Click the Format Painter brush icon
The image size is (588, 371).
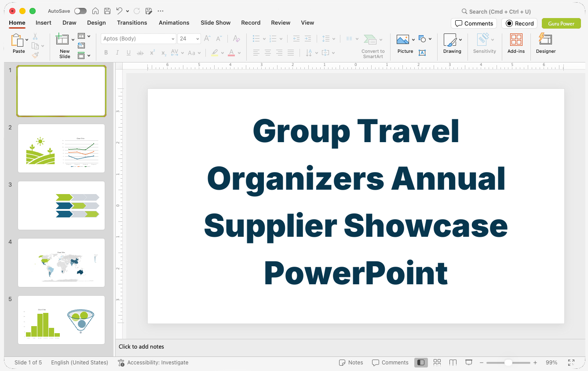pyautogui.click(x=35, y=55)
